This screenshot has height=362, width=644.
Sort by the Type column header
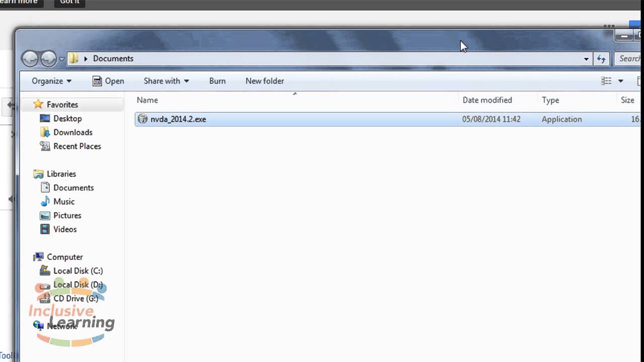(550, 100)
